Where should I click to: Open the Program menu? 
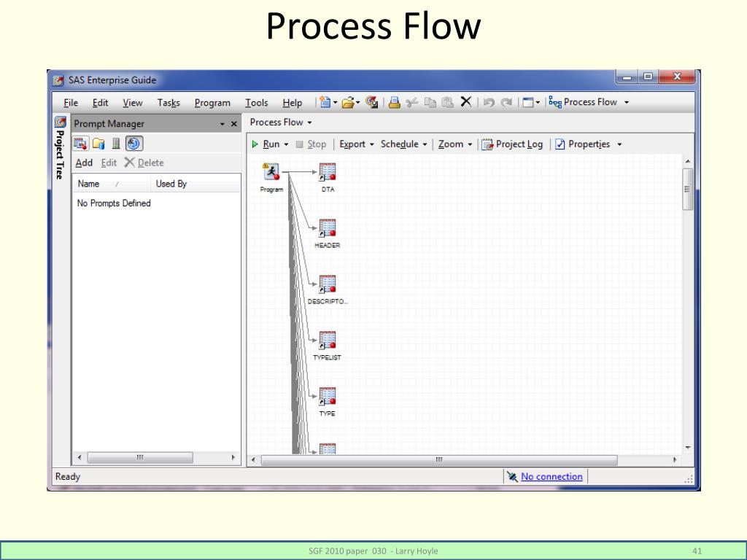[x=212, y=103]
